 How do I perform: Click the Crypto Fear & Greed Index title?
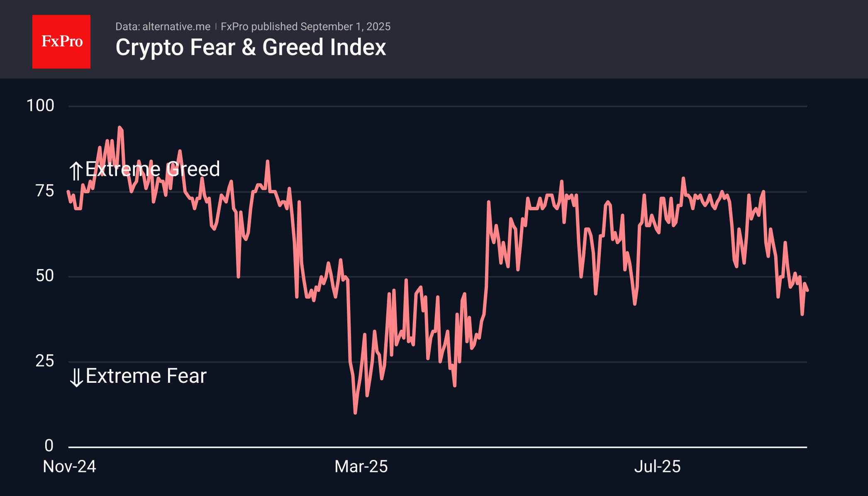pyautogui.click(x=251, y=47)
